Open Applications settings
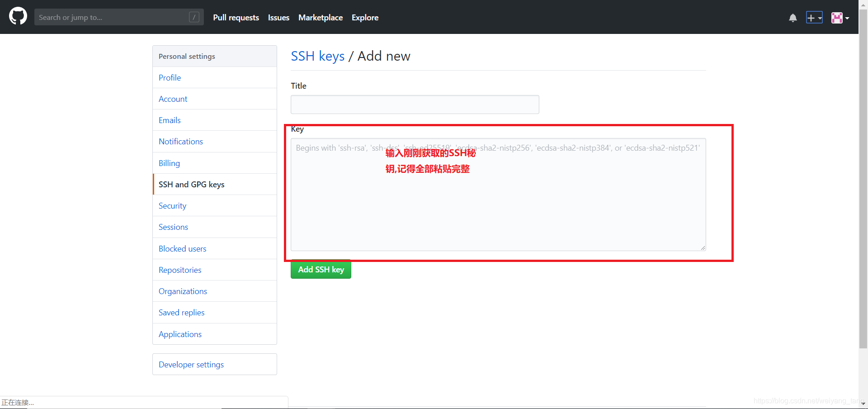The width and height of the screenshot is (868, 409). coord(215,334)
